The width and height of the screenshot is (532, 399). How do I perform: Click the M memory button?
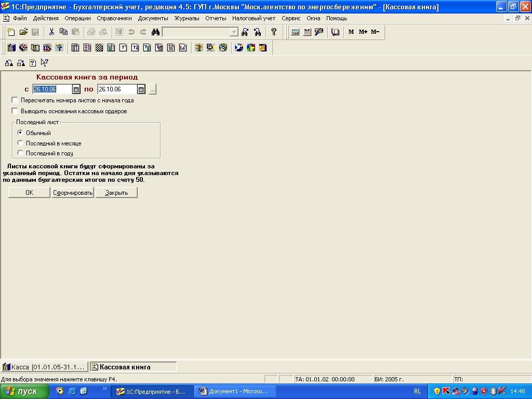[x=351, y=32]
